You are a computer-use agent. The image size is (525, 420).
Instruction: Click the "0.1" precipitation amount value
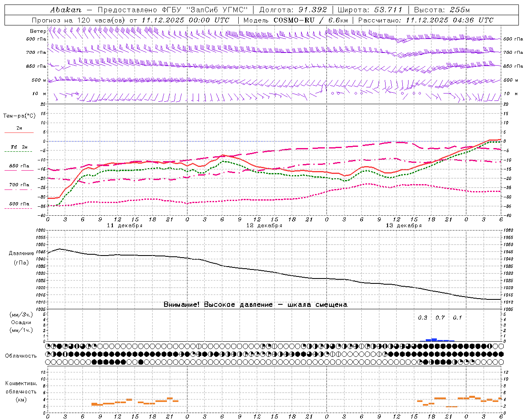pyautogui.click(x=457, y=317)
